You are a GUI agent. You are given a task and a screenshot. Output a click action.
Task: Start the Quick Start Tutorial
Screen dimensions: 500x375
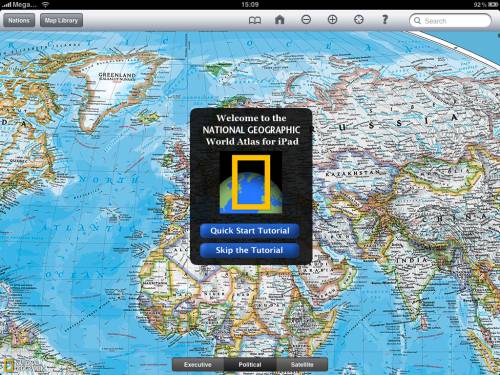pos(250,231)
